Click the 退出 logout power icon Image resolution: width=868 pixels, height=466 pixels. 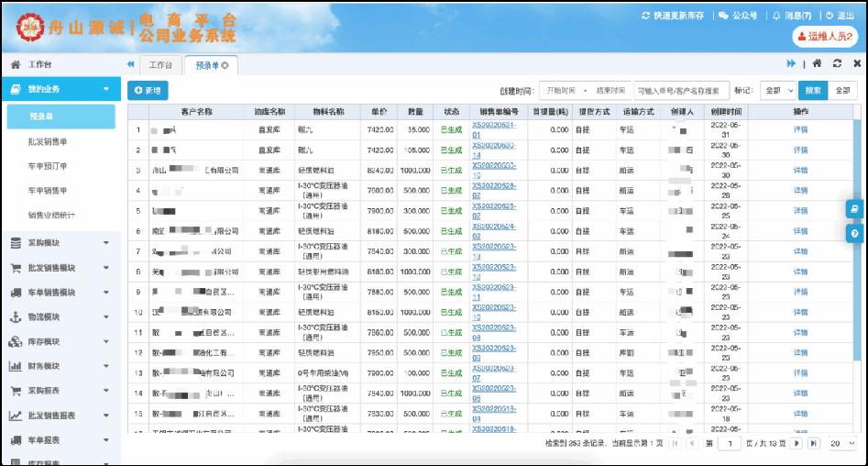(830, 16)
